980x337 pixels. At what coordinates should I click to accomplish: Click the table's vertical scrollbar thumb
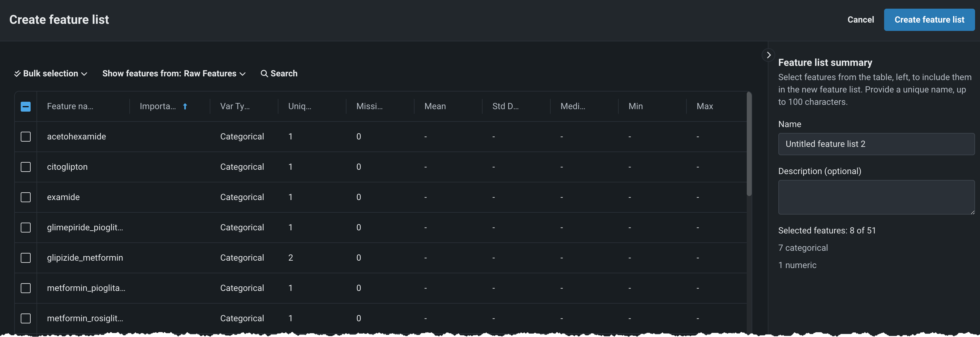749,144
